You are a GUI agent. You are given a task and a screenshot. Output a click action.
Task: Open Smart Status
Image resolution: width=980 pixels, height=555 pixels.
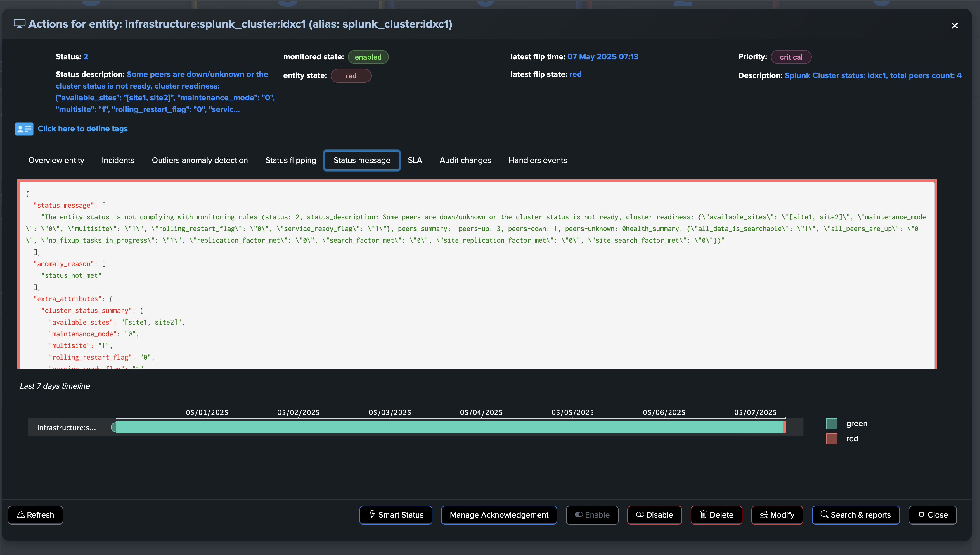(396, 515)
